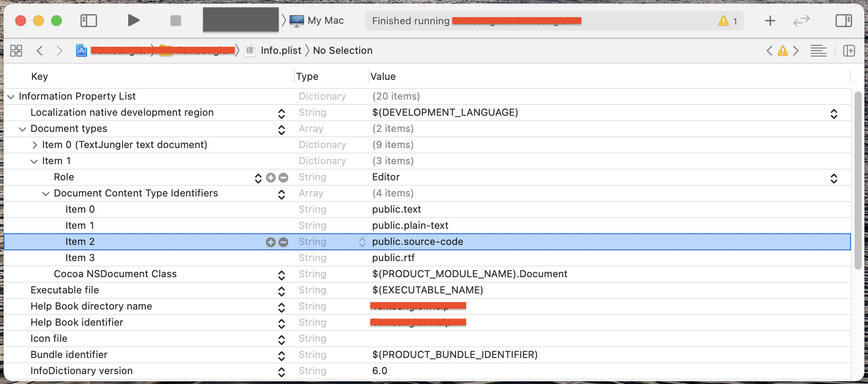Open the code review arrows button
This screenshot has width=868, height=384.
[801, 21]
